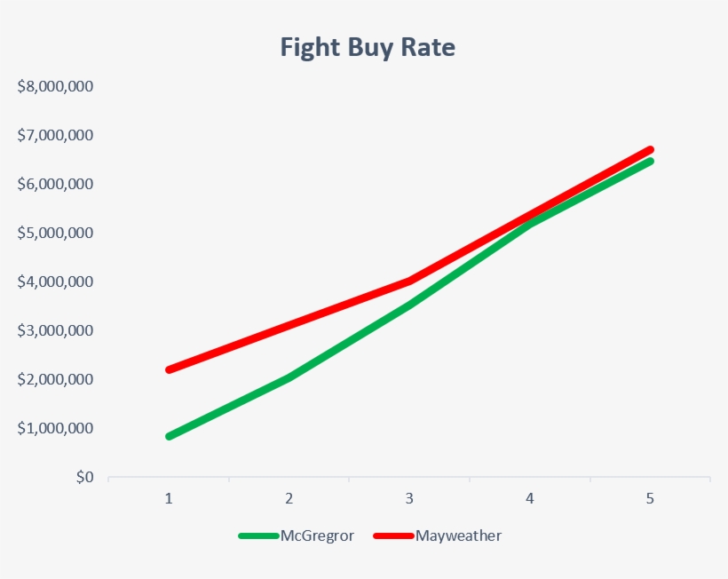Viewport: 728px width, 579px height.
Task: Click the $1,000,000 axis label
Action: pos(55,429)
